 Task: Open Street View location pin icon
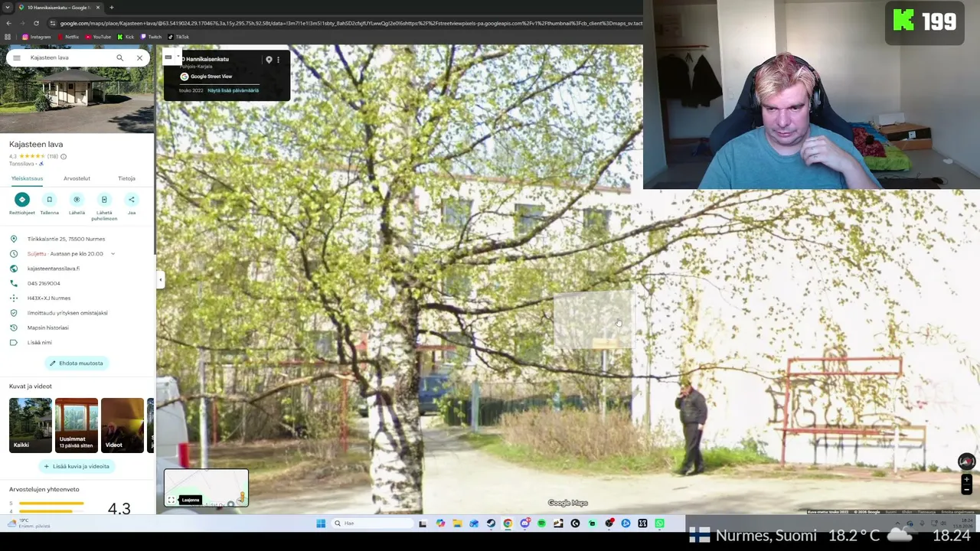(269, 60)
